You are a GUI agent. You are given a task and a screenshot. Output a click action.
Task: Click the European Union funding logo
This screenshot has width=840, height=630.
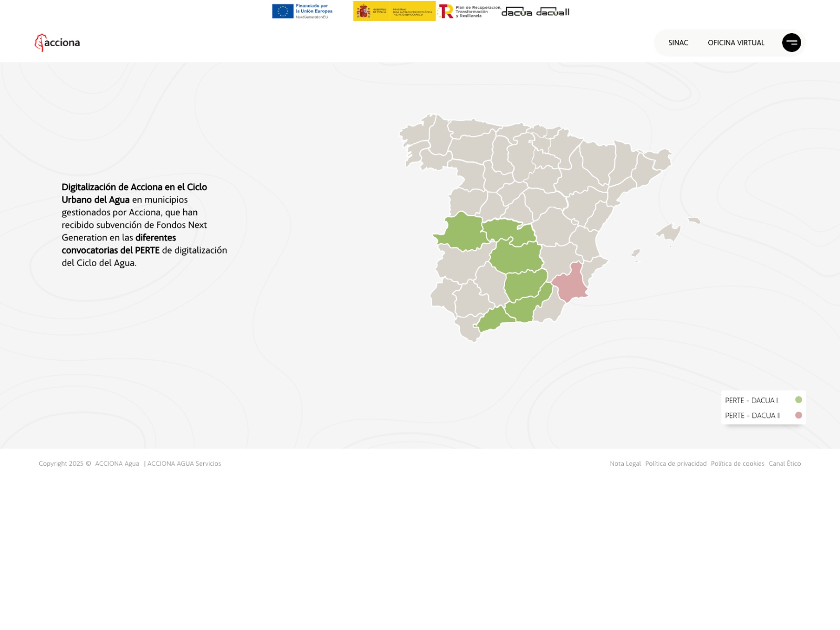click(x=302, y=11)
